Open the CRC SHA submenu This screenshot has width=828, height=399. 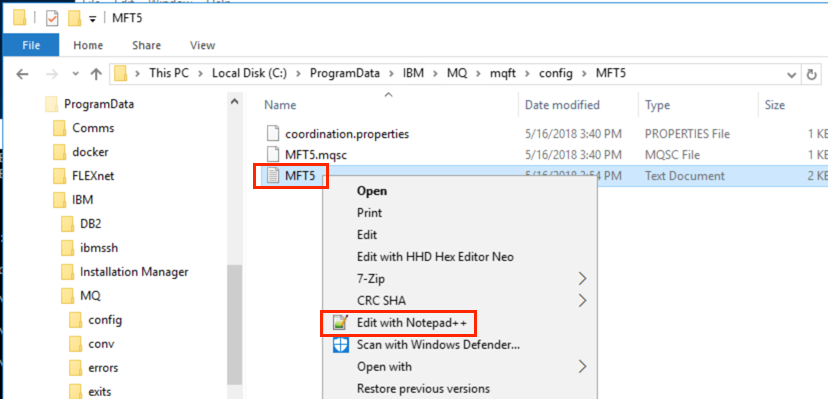point(459,301)
